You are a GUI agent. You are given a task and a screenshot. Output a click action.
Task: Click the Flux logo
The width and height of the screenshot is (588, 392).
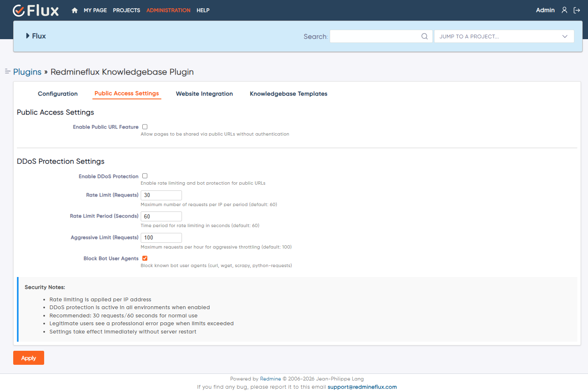pos(36,10)
